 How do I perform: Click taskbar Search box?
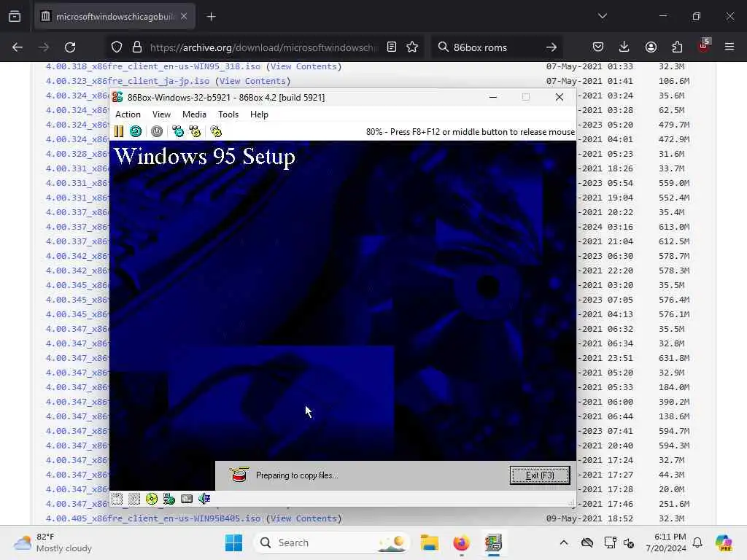pos(332,542)
